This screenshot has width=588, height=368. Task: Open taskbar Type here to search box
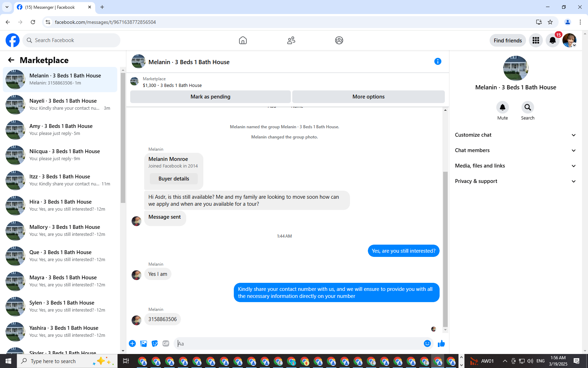pyautogui.click(x=67, y=361)
